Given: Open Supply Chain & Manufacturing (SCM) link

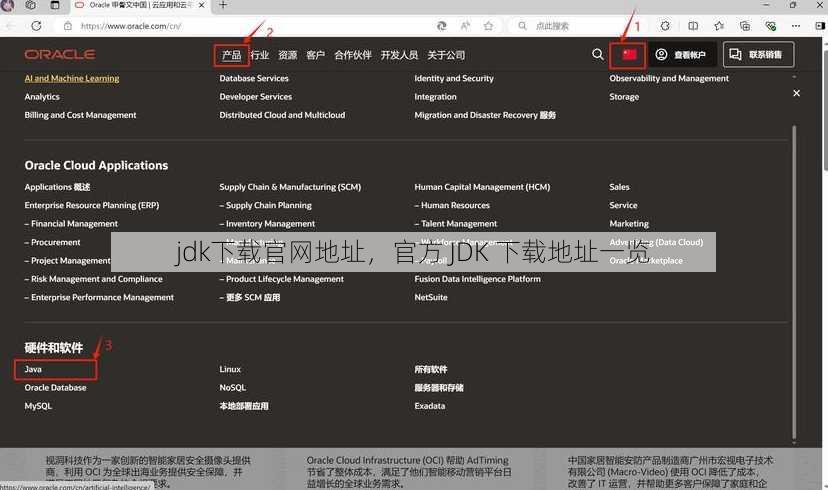Looking at the screenshot, I should coord(290,187).
